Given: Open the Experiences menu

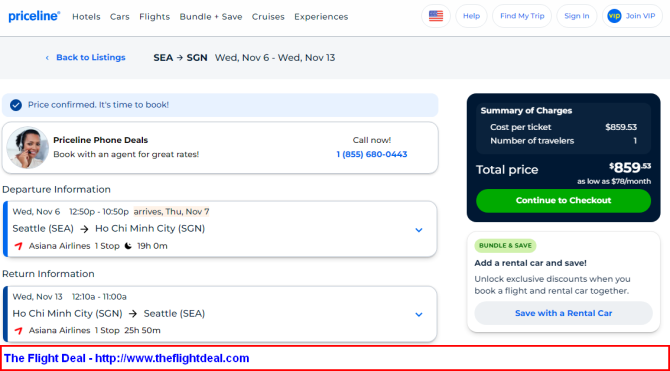Looking at the screenshot, I should 321,17.
